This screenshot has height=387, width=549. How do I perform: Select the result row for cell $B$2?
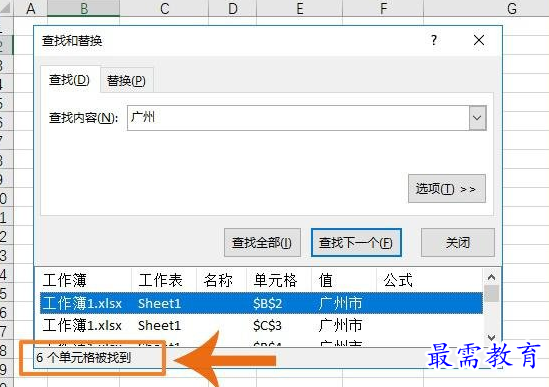[261, 303]
